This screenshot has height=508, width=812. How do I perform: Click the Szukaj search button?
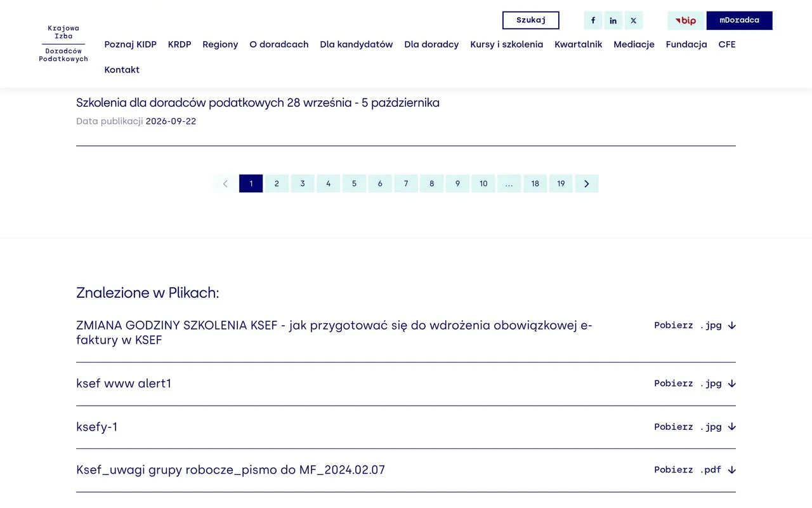pyautogui.click(x=531, y=20)
